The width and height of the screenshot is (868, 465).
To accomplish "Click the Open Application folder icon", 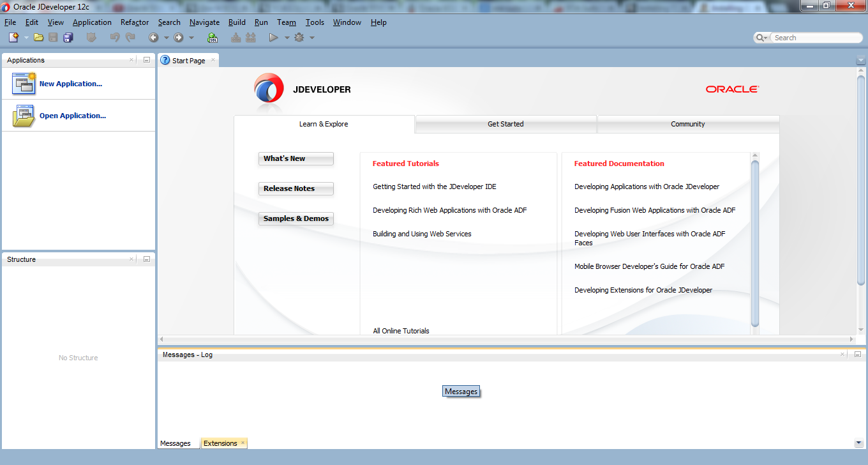I will click(24, 116).
